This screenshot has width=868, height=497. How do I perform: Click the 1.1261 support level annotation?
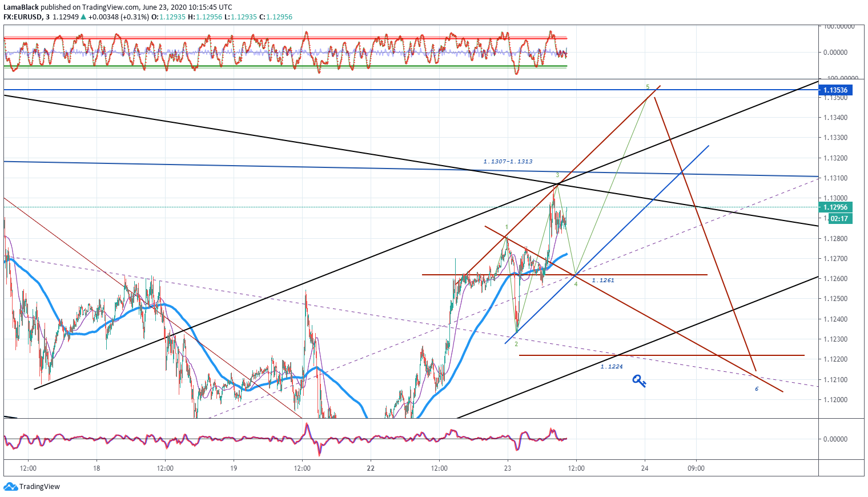click(603, 280)
